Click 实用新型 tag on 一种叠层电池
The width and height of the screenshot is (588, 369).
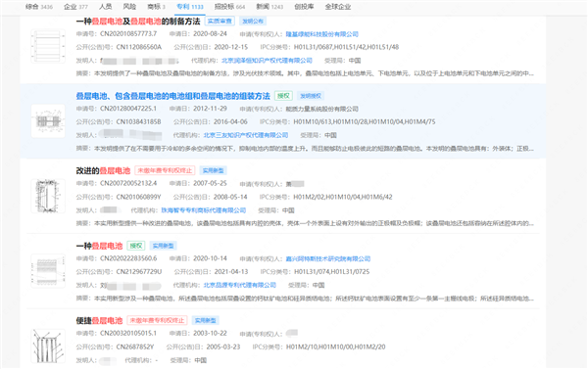pyautogui.click(x=163, y=246)
